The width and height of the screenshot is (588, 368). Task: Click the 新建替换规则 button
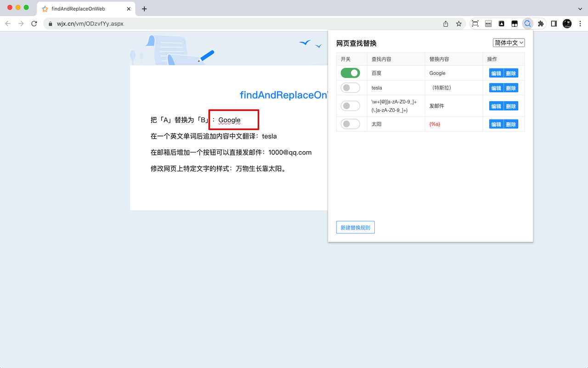[x=355, y=227]
